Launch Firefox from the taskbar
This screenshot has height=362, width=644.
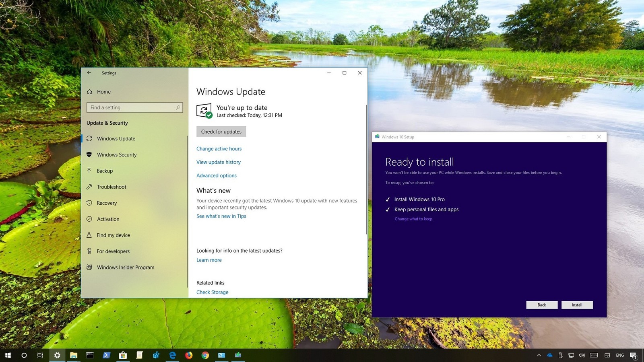point(189,355)
